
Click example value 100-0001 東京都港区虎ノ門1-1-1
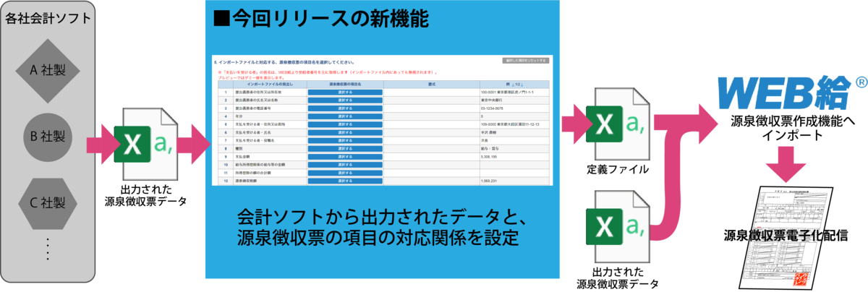(508, 93)
